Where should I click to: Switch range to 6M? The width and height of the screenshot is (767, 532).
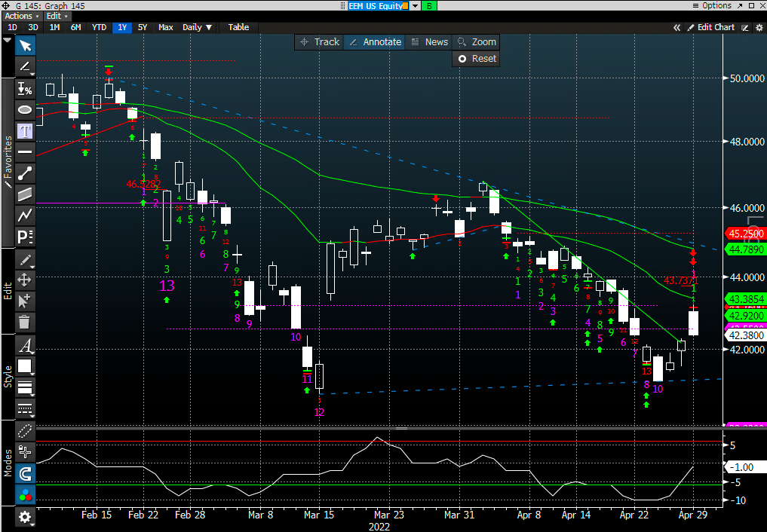[76, 27]
